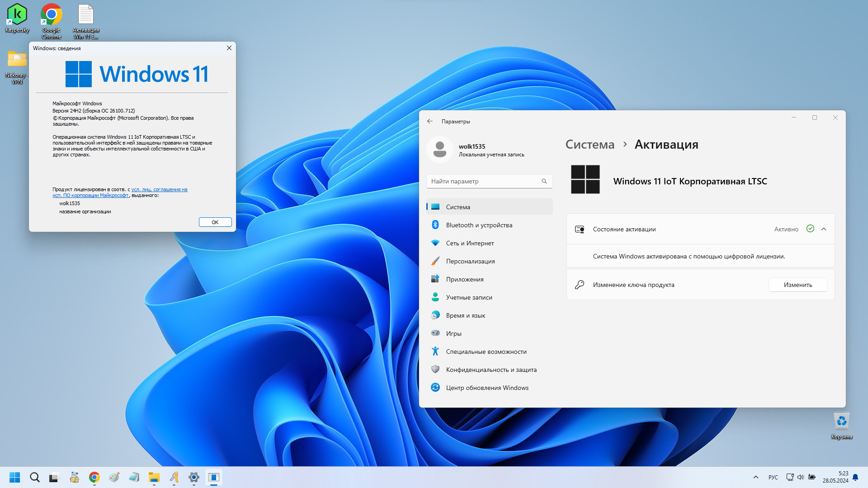Open paint palette app on taskbar
The height and width of the screenshot is (488, 868).
point(114,477)
